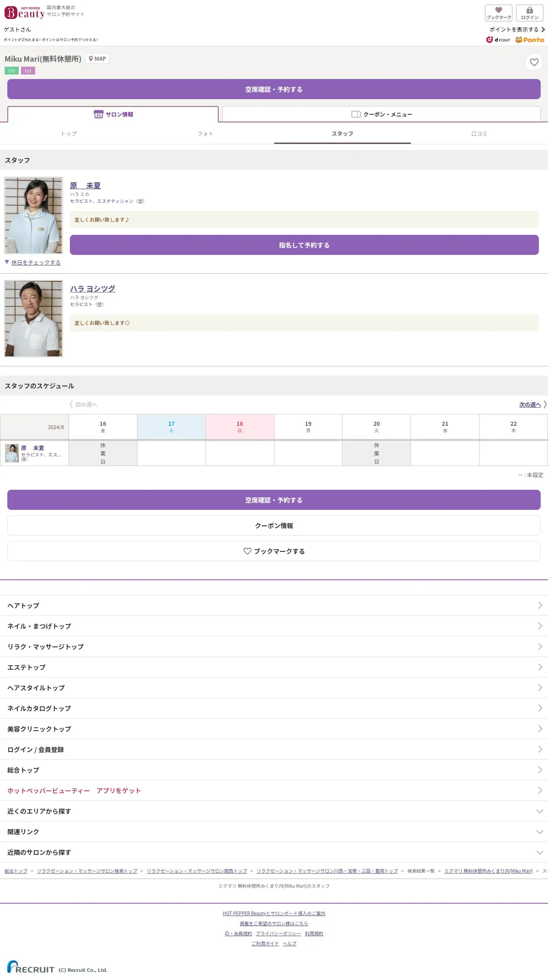Click 指名して予約する button
Image resolution: width=548 pixels, height=980 pixels.
coord(304,245)
